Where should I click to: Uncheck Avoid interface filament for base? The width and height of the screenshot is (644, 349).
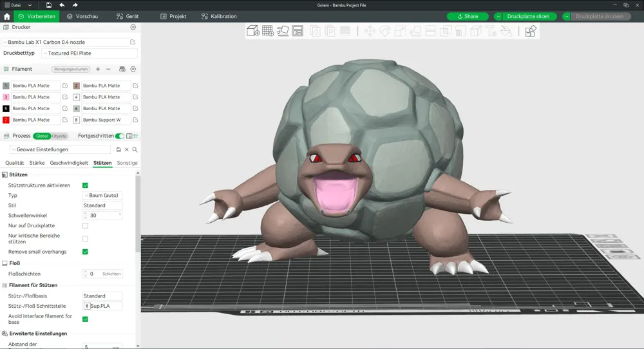tap(85, 319)
